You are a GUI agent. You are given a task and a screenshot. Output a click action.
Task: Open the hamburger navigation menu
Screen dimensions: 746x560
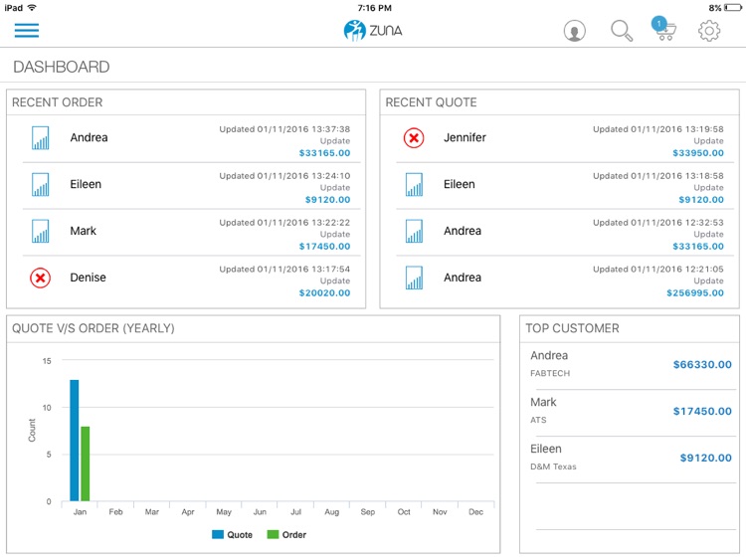[x=27, y=30]
